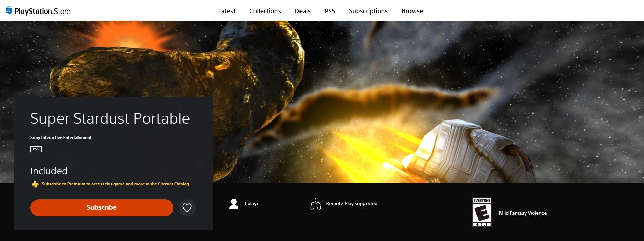Image resolution: width=644 pixels, height=241 pixels.
Task: Click the Included price label
Action: coord(49,171)
